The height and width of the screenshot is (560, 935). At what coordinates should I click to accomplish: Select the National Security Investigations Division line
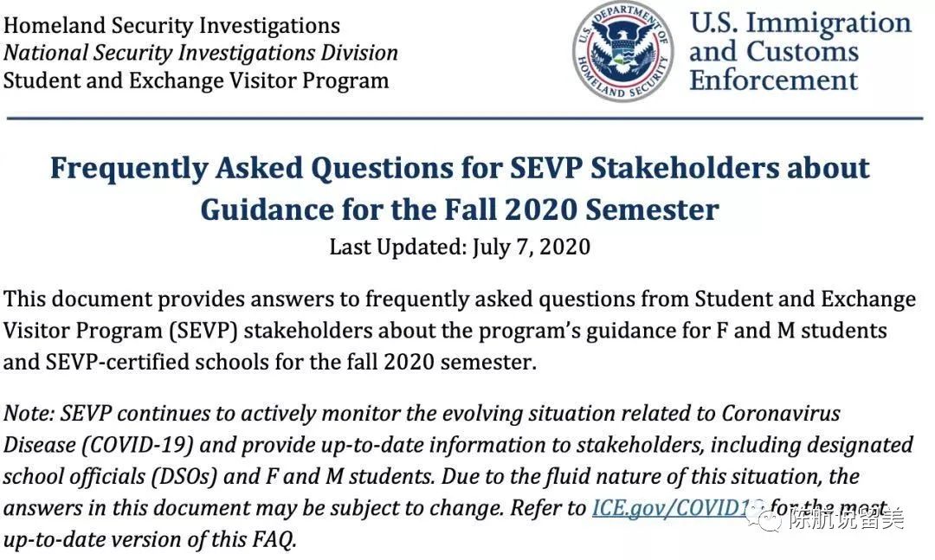tap(201, 53)
